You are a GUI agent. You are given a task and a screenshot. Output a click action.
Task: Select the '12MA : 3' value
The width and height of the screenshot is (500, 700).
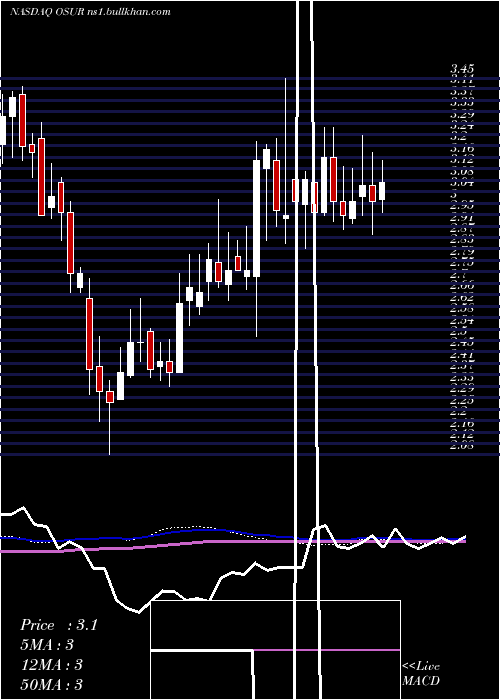51,665
